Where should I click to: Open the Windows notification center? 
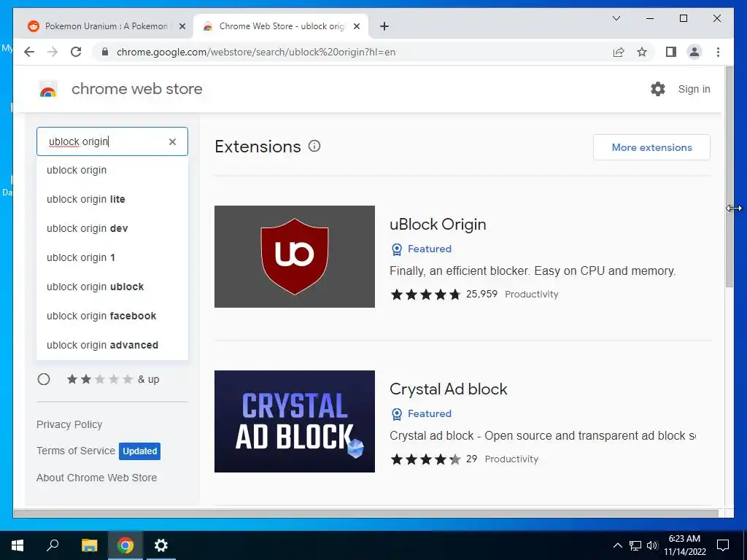pyautogui.click(x=723, y=545)
